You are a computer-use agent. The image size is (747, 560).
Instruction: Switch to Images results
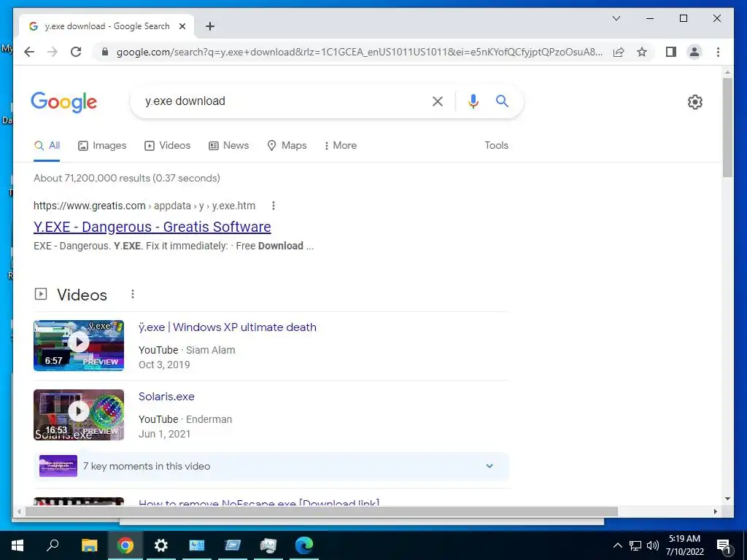click(x=102, y=145)
